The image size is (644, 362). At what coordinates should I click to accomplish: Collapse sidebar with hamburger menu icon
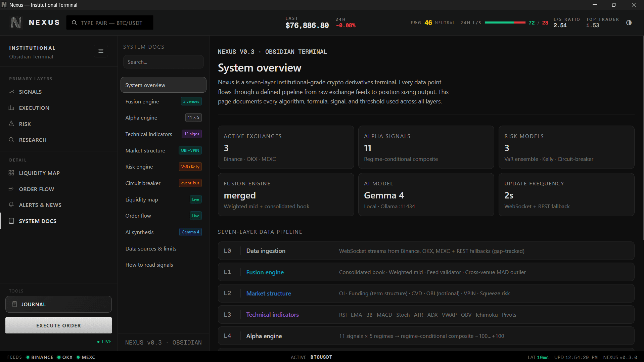point(101,51)
